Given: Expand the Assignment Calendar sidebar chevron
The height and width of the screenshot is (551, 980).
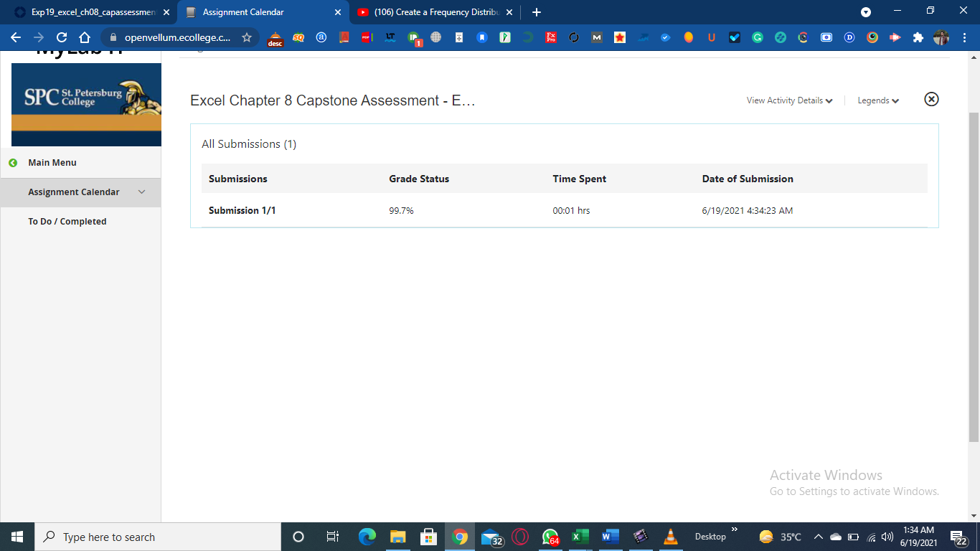Looking at the screenshot, I should (141, 192).
